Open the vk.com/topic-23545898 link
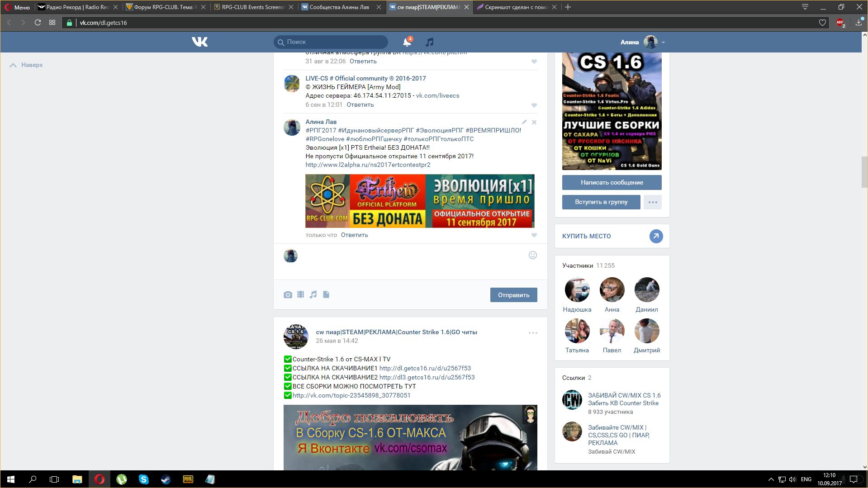 [x=351, y=395]
